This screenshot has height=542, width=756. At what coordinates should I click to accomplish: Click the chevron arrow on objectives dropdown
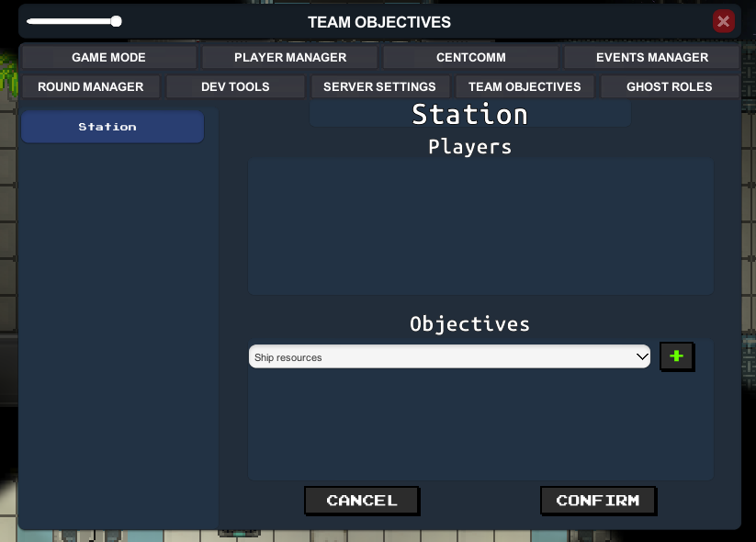point(642,356)
